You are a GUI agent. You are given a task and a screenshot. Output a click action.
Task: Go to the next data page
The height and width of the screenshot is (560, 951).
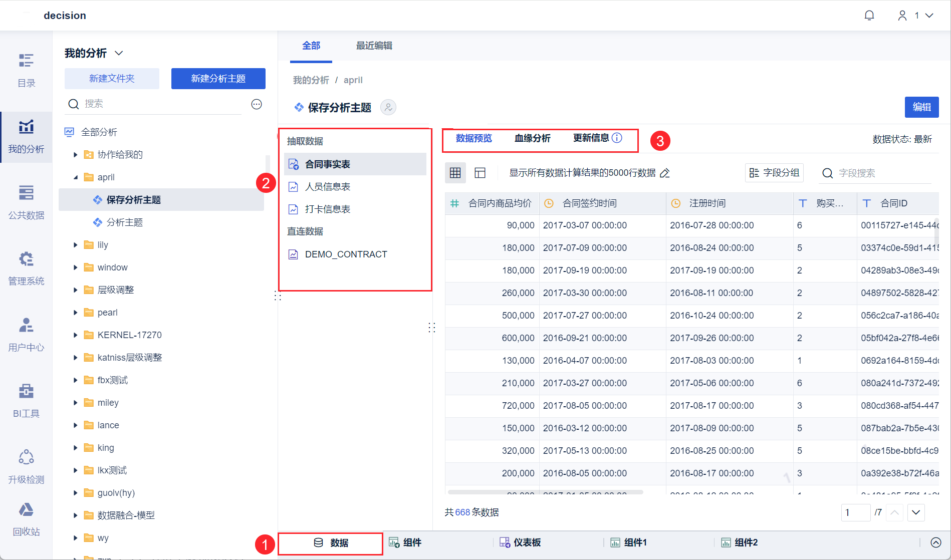(x=916, y=512)
